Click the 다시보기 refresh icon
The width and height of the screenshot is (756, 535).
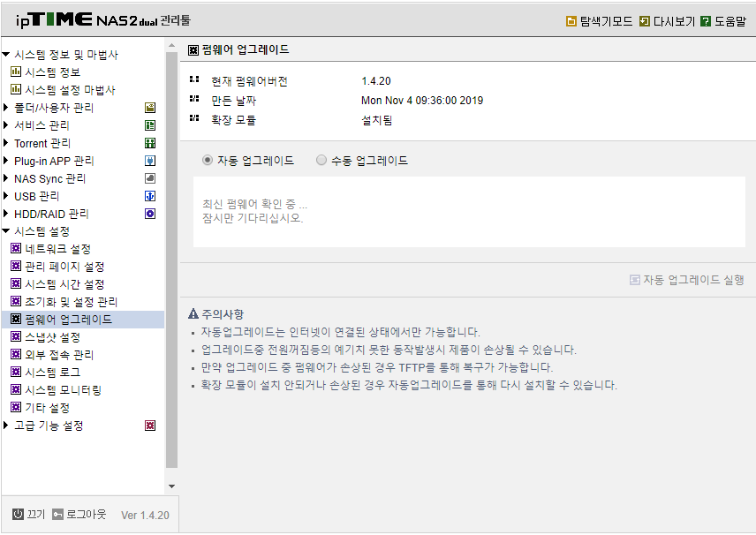(644, 21)
